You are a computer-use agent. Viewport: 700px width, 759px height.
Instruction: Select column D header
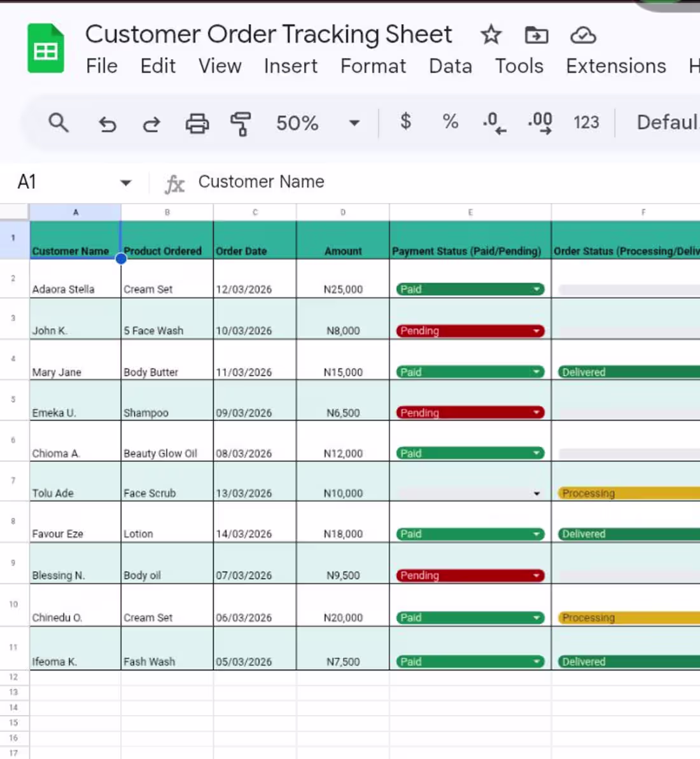(343, 212)
